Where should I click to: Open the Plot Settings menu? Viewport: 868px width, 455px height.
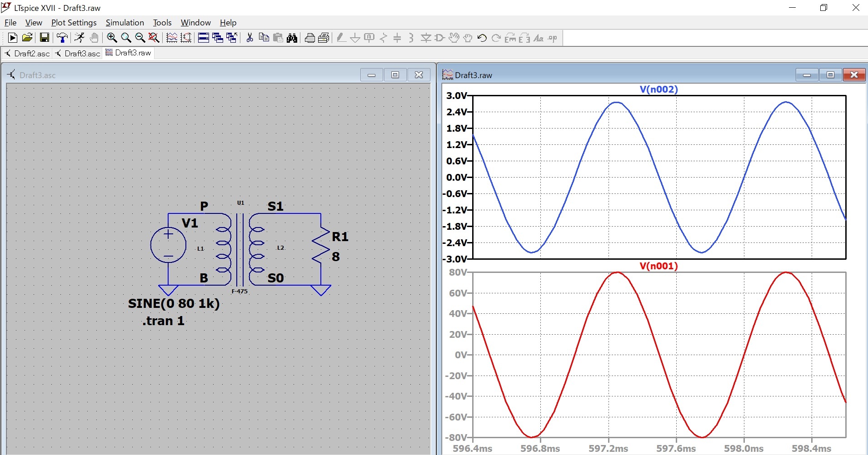(74, 23)
